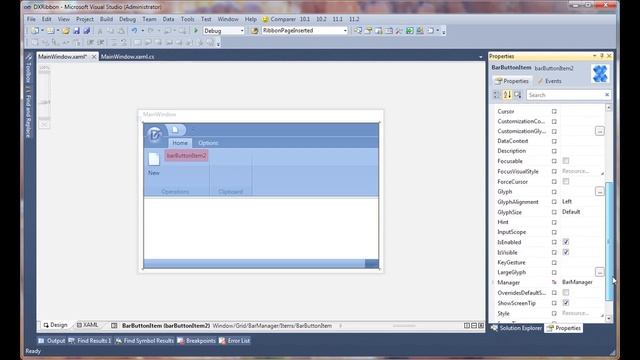Click the Properties Window toolbar icon
Viewport: 640px width, 360px height.
[x=368, y=31]
